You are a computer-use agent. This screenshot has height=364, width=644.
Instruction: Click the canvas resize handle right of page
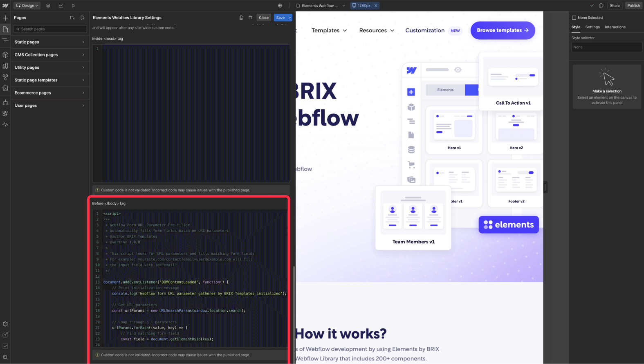tap(545, 187)
